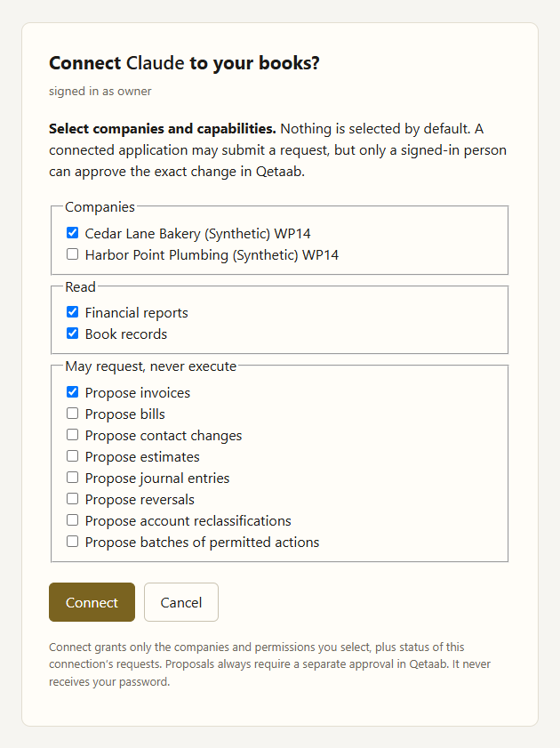Select Harbor Point Plumbing company checkbox

(72, 254)
